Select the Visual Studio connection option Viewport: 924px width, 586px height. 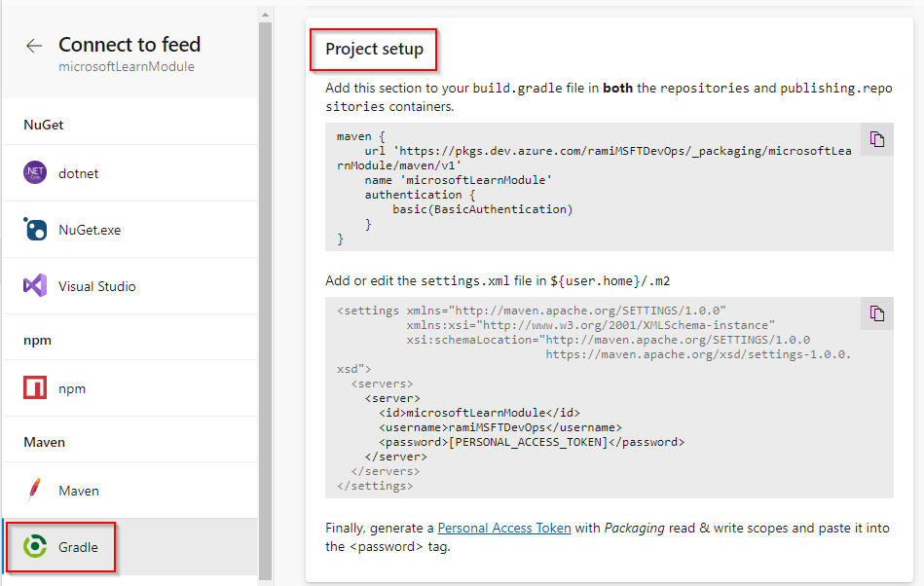(95, 286)
